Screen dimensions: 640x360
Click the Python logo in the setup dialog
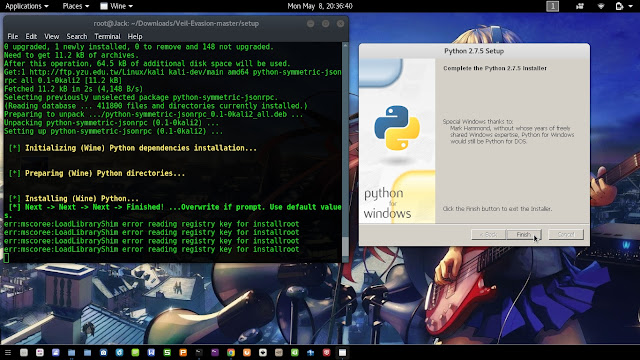[397, 128]
